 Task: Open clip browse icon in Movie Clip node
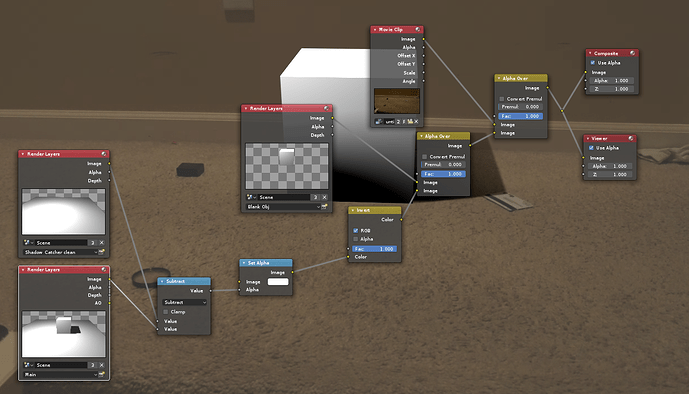click(379, 122)
